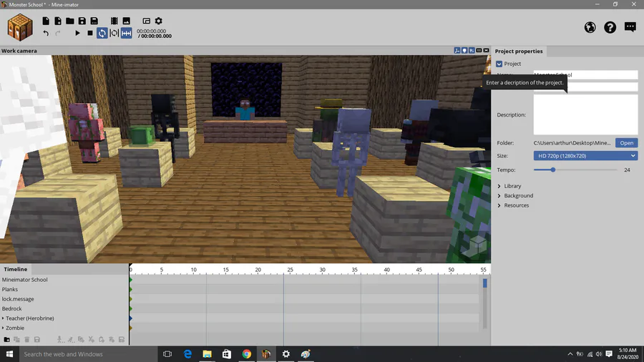644x362 pixels.
Task: Click timeline ruler at frame 25
Action: point(290,270)
